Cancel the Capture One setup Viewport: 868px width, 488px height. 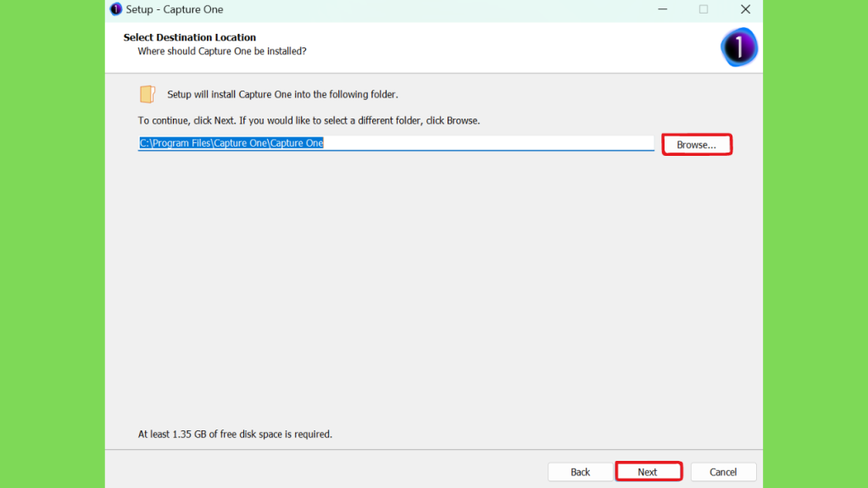723,472
